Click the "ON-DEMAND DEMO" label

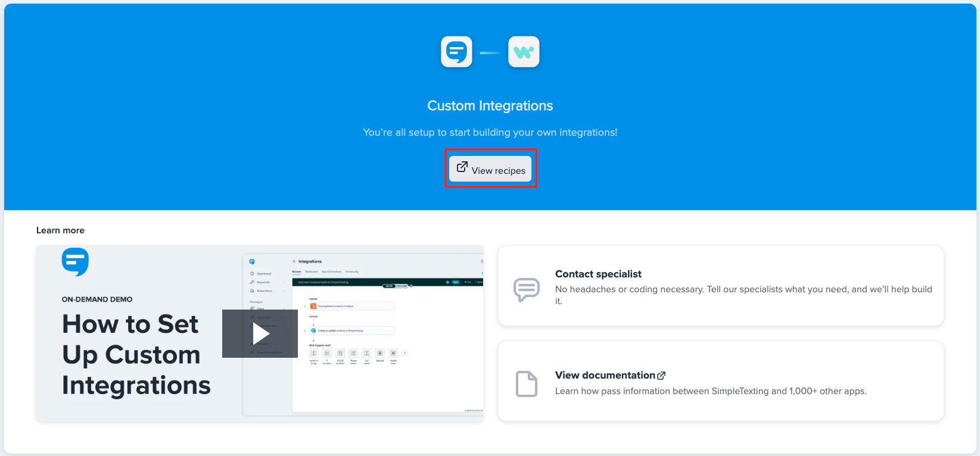97,299
